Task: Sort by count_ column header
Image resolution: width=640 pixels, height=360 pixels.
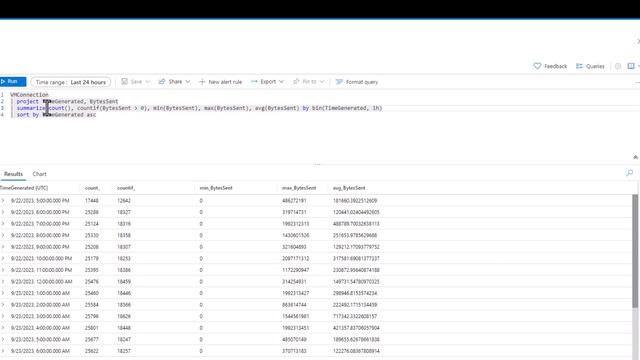Action: point(92,188)
